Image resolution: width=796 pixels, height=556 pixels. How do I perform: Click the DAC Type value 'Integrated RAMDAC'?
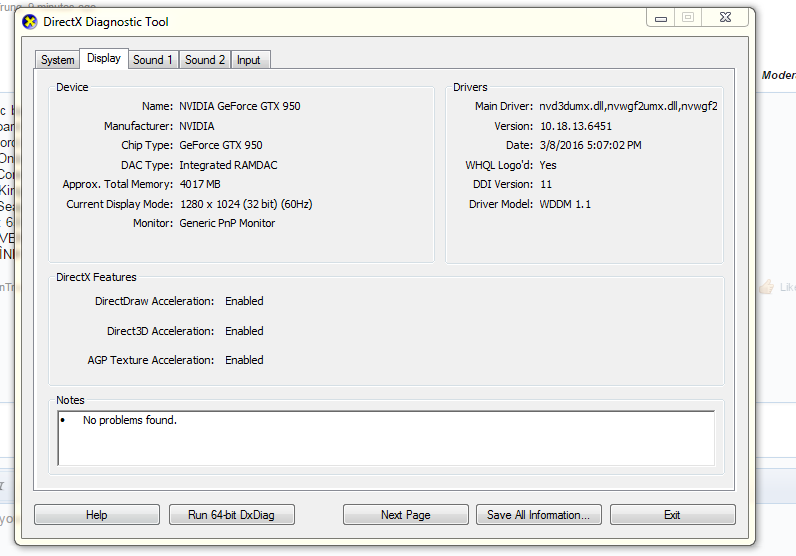[x=228, y=165]
